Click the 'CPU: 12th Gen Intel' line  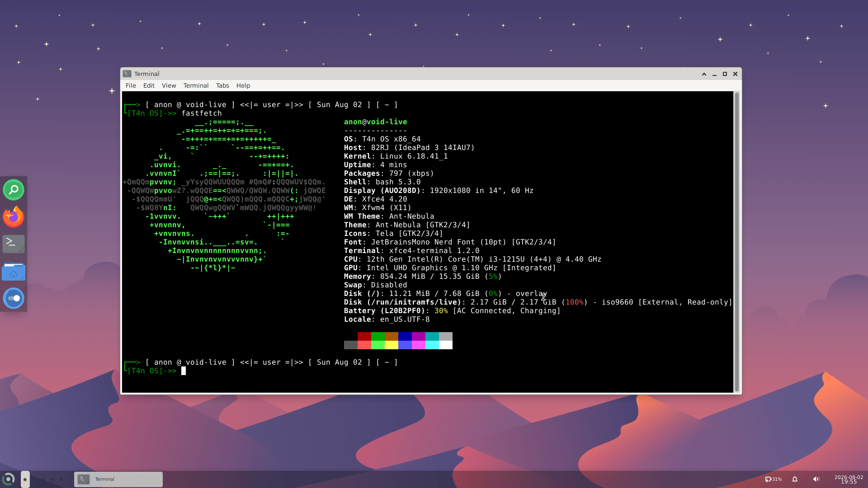[472, 259]
